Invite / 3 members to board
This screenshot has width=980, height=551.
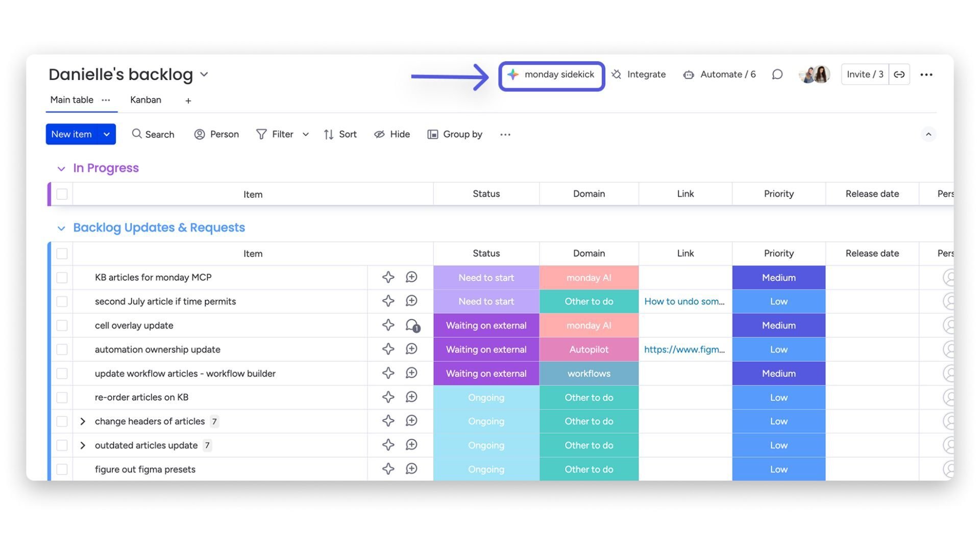click(865, 74)
